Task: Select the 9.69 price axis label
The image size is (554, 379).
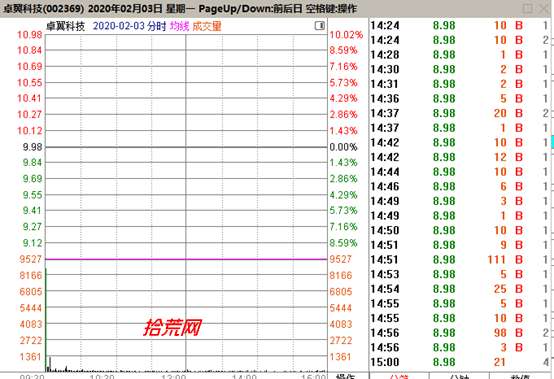Action: coord(33,179)
